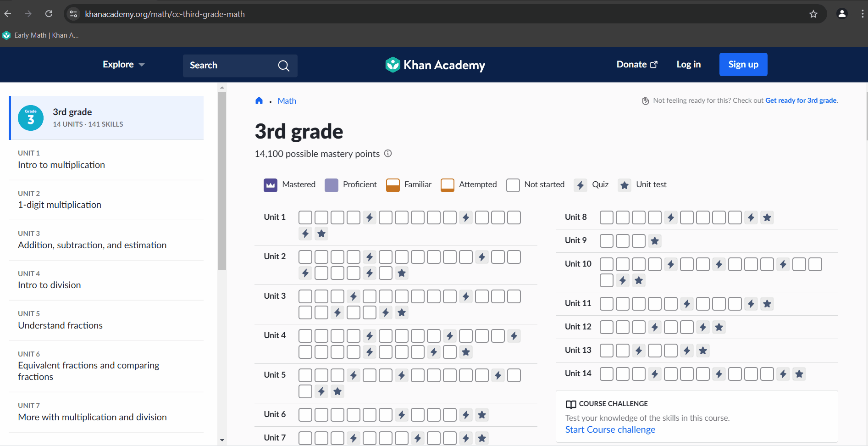The height and width of the screenshot is (446, 868).
Task: Start Course challenge
Action: pyautogui.click(x=610, y=429)
